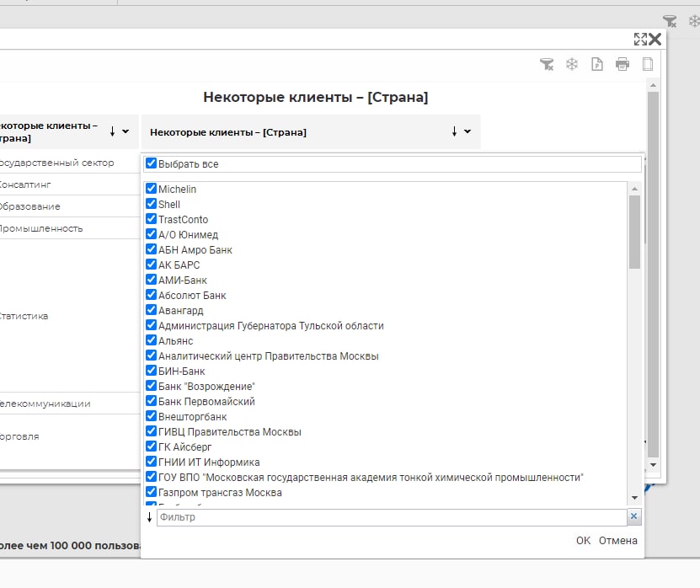Uncheck the Абсолют Банк checkbox
The image size is (700, 588).
click(152, 295)
